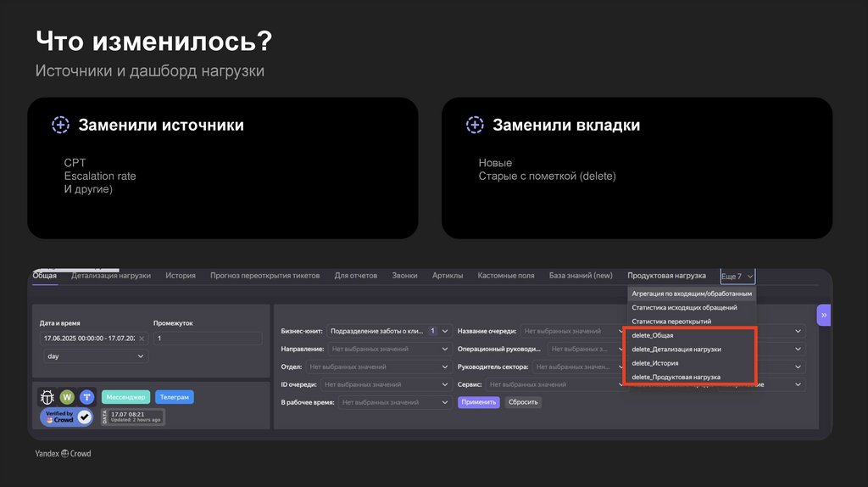Click the Применить button
The height and width of the screenshot is (487, 868).
click(x=479, y=402)
